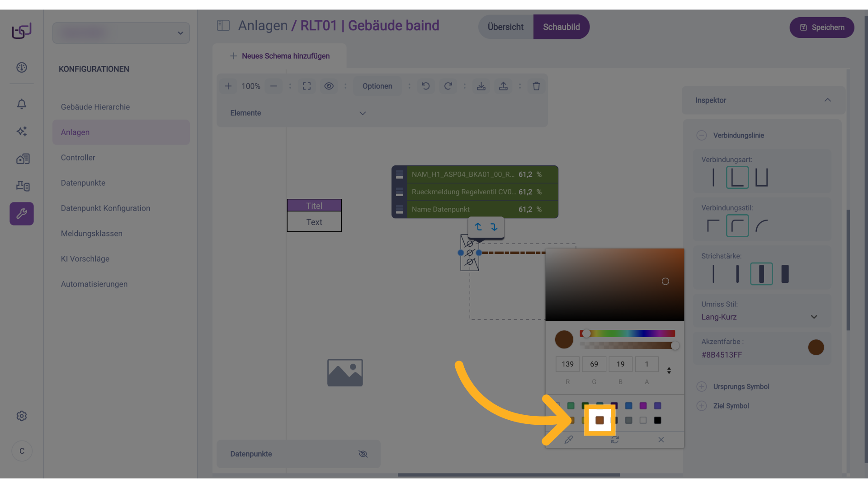This screenshot has width=868, height=488.
Task: Delete using the trash can icon
Action: [536, 86]
